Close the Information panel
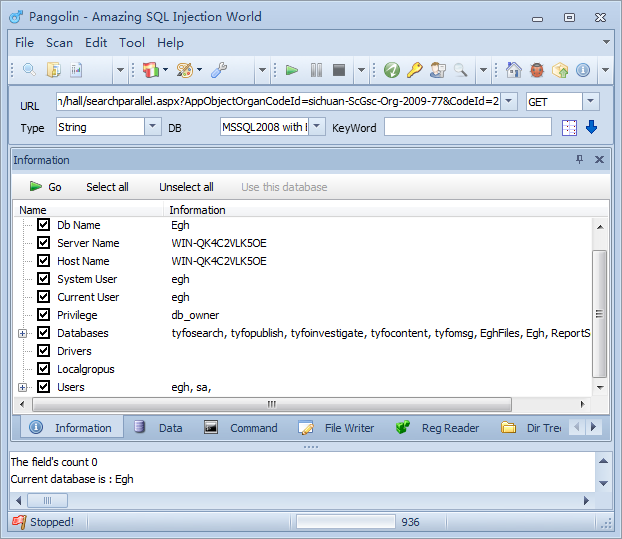The width and height of the screenshot is (622, 539). [x=599, y=159]
